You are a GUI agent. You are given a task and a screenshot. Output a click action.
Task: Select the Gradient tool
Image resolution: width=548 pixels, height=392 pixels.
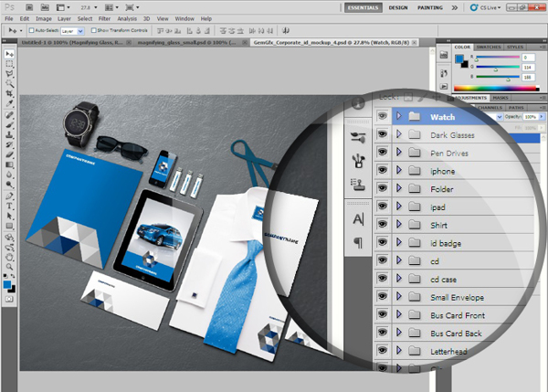9,164
